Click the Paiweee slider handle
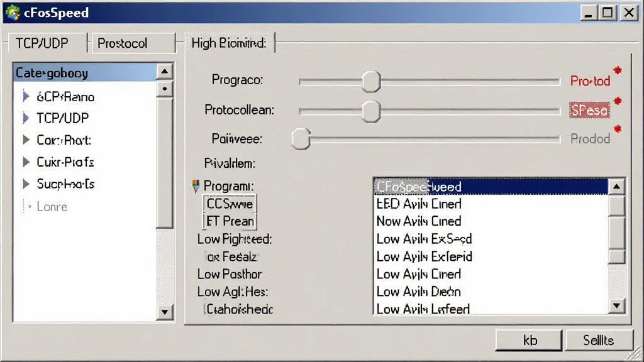Image resolution: width=644 pixels, height=362 pixels. coord(301,139)
